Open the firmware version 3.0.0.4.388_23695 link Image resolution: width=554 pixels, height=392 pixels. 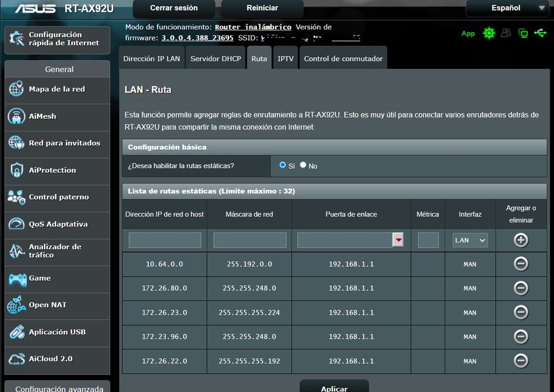point(197,38)
